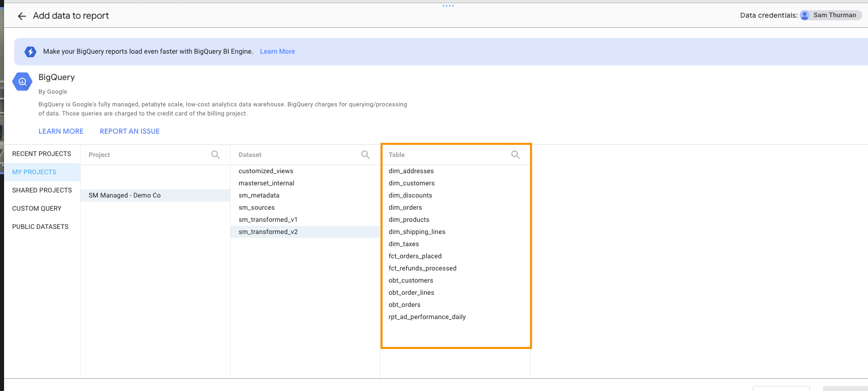Image resolution: width=868 pixels, height=391 pixels.
Task: Choose the dim_customers table
Action: tap(455, 183)
